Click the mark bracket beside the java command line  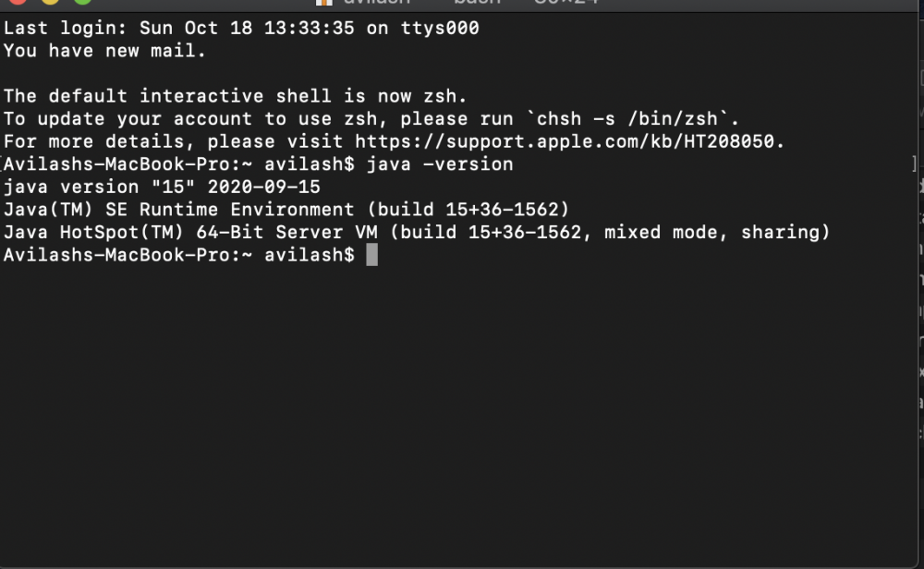pos(914,164)
